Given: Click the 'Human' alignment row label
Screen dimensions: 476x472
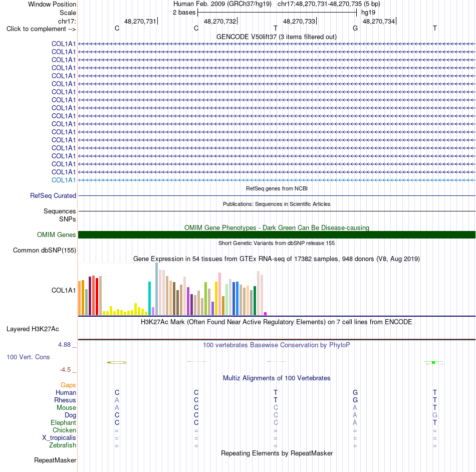Looking at the screenshot, I should click(66, 393).
